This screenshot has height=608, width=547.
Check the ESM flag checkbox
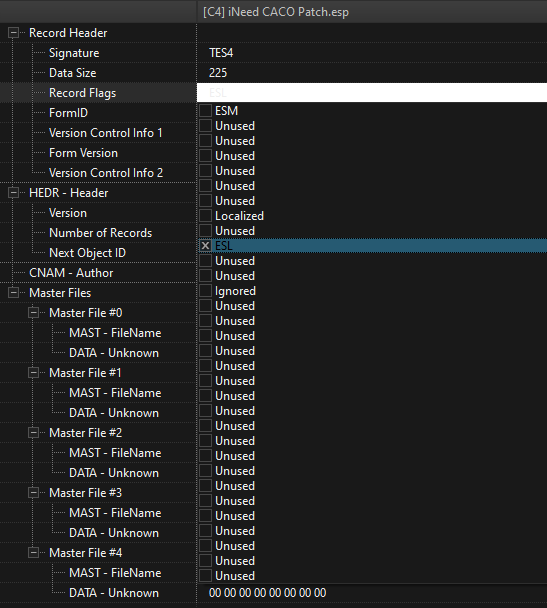[x=205, y=111]
